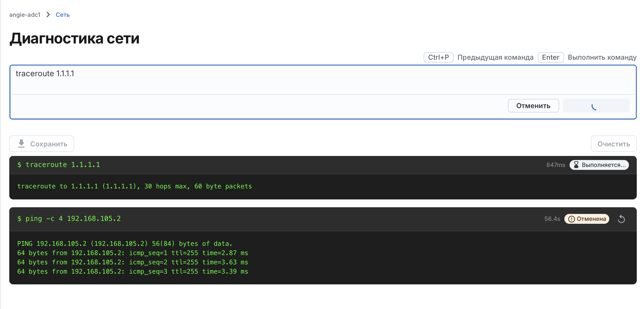
Task: Click the Диагностика сети page heading
Action: point(75,38)
